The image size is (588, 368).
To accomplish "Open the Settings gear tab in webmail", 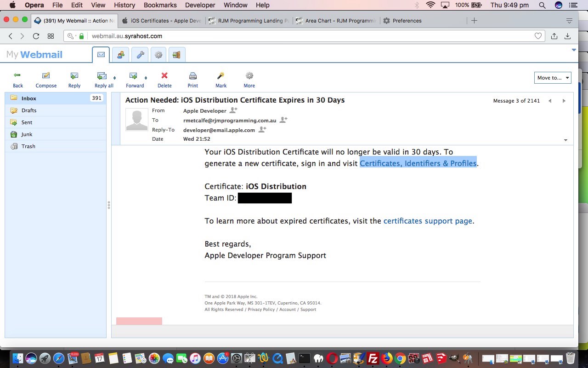I will 158,55.
